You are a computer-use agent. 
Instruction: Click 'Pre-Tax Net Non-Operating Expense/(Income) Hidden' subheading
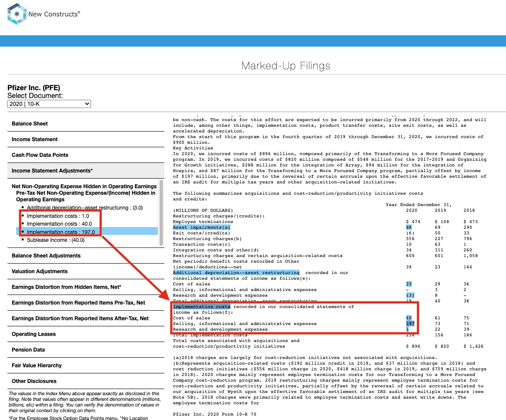[x=85, y=196]
